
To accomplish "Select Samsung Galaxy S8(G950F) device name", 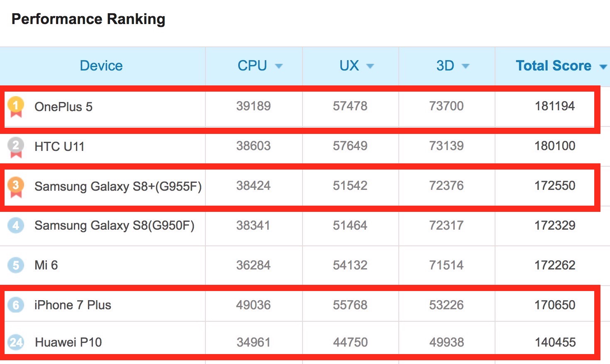I will [x=114, y=226].
